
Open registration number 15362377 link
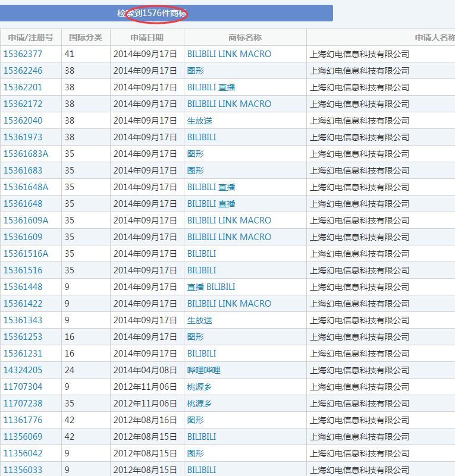pyautogui.click(x=23, y=54)
